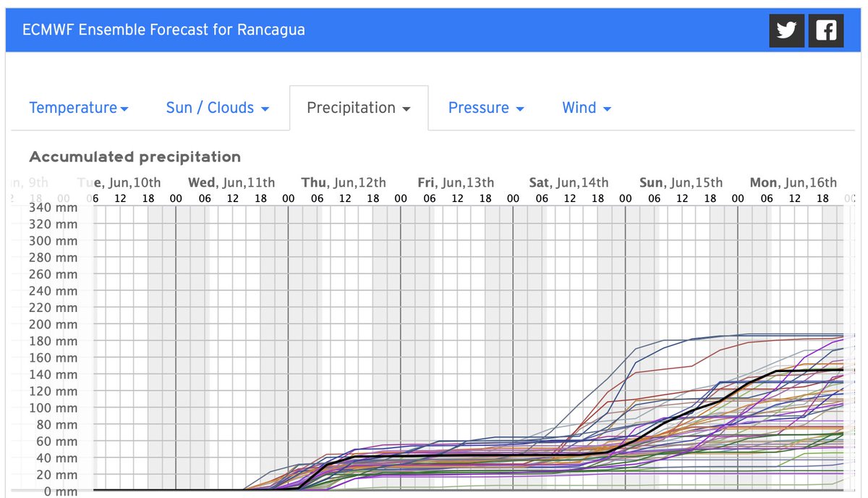
Task: Click the '0 mm' axis label
Action: 60,491
